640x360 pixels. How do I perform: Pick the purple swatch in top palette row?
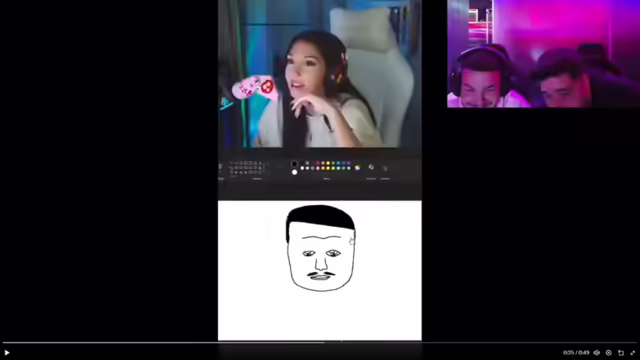(x=349, y=163)
